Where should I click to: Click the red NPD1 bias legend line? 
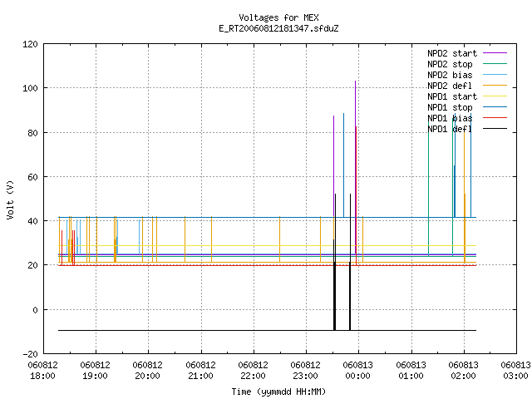pyautogui.click(x=495, y=118)
